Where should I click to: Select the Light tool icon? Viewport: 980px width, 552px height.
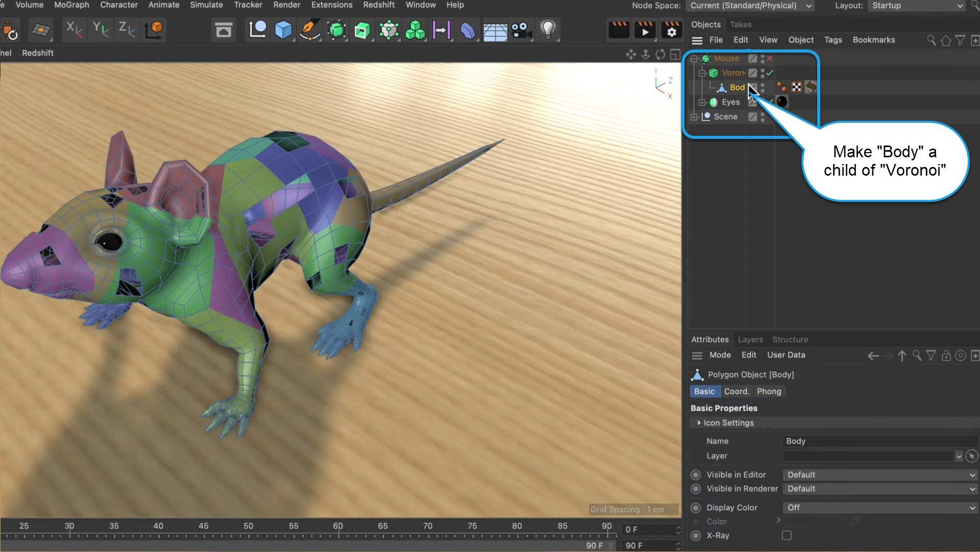coord(548,30)
